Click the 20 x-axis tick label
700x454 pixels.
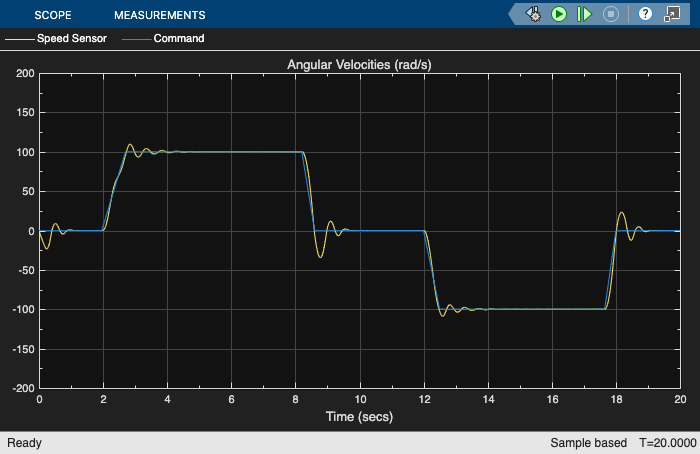[x=680, y=399]
